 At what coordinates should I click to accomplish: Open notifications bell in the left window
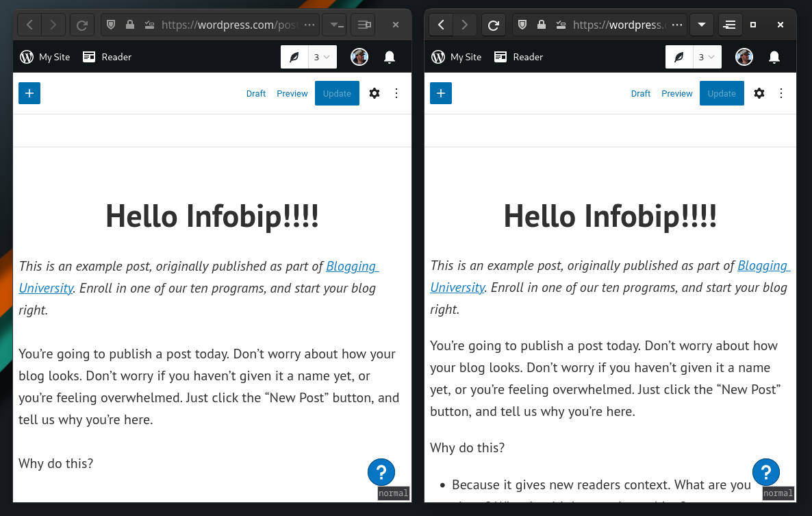point(390,57)
